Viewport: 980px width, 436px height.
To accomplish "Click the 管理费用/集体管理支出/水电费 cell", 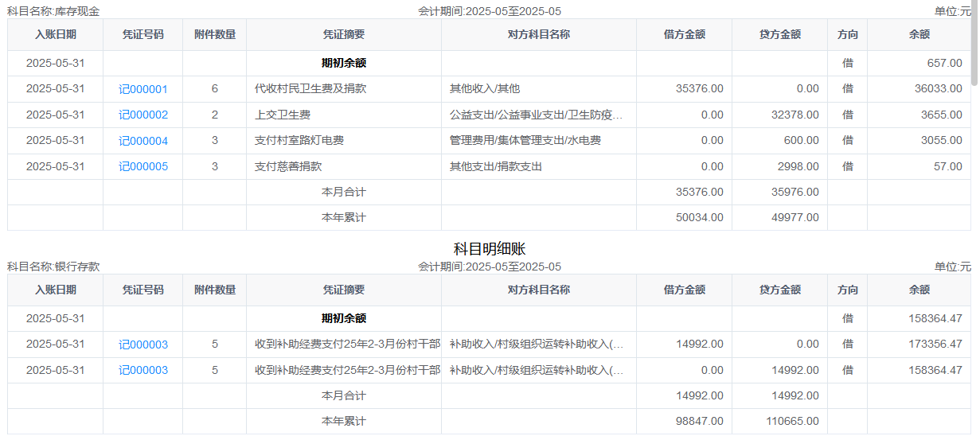I will click(525, 141).
